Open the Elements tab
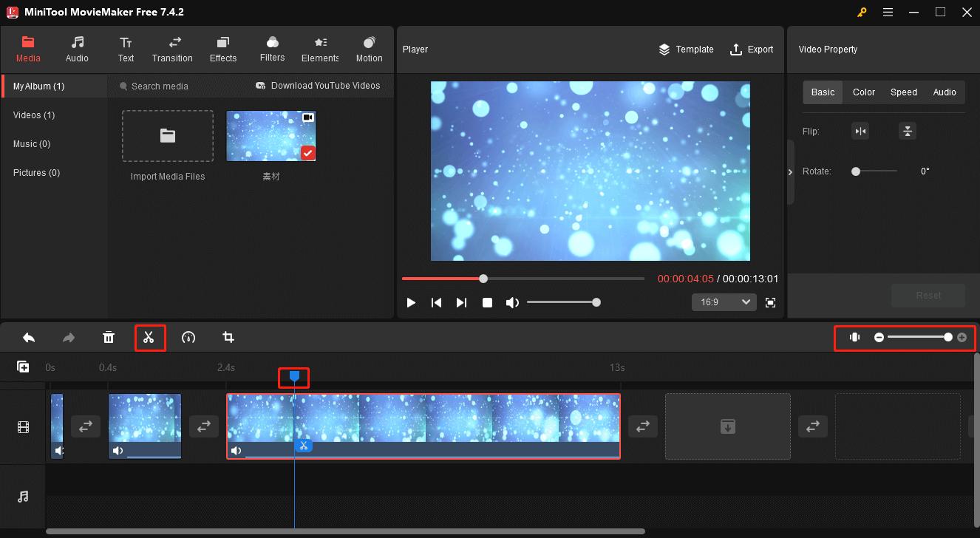The height and width of the screenshot is (538, 980). (320, 50)
